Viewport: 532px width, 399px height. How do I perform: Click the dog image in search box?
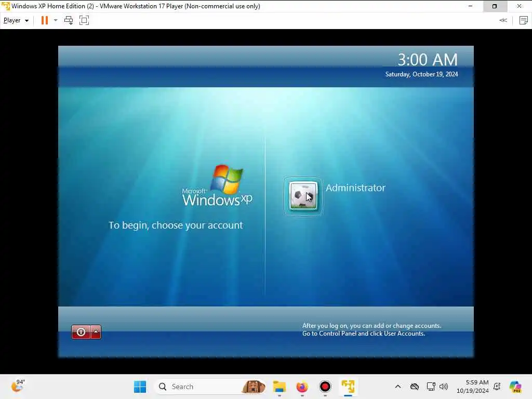point(254,387)
